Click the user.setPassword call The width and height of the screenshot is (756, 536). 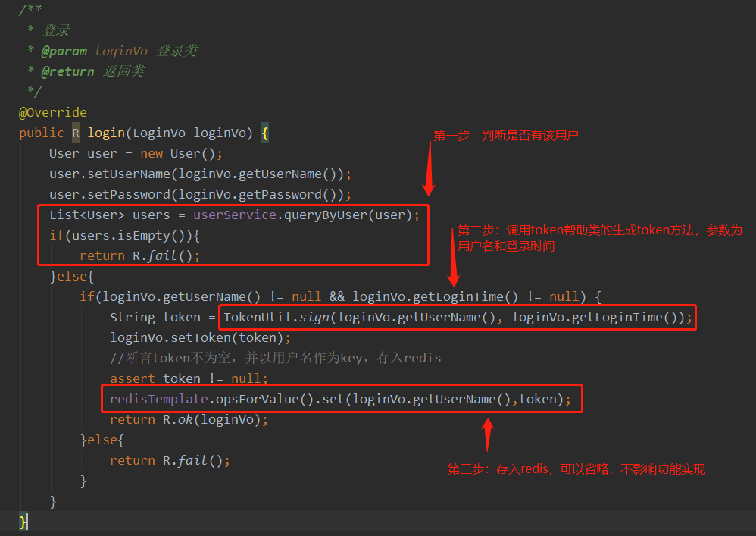(x=200, y=195)
